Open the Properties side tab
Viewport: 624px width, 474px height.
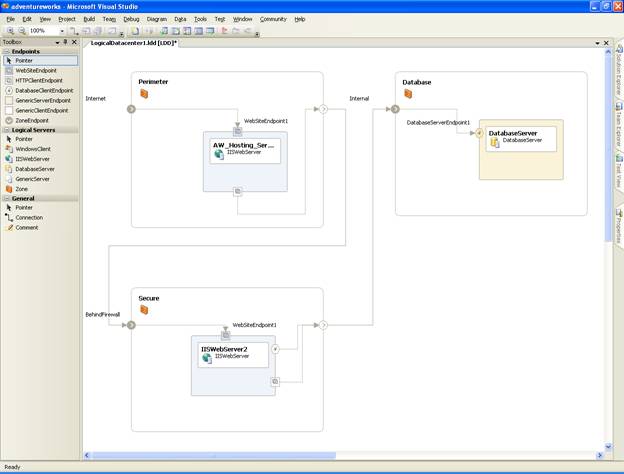(x=619, y=226)
